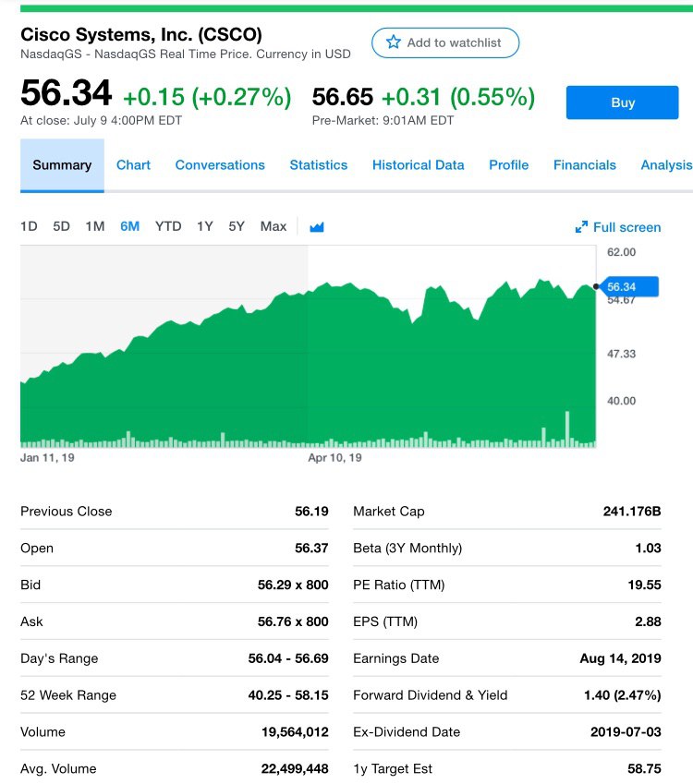Click the EPS (TTM) value 2.88
This screenshot has width=693, height=784.
point(648,621)
